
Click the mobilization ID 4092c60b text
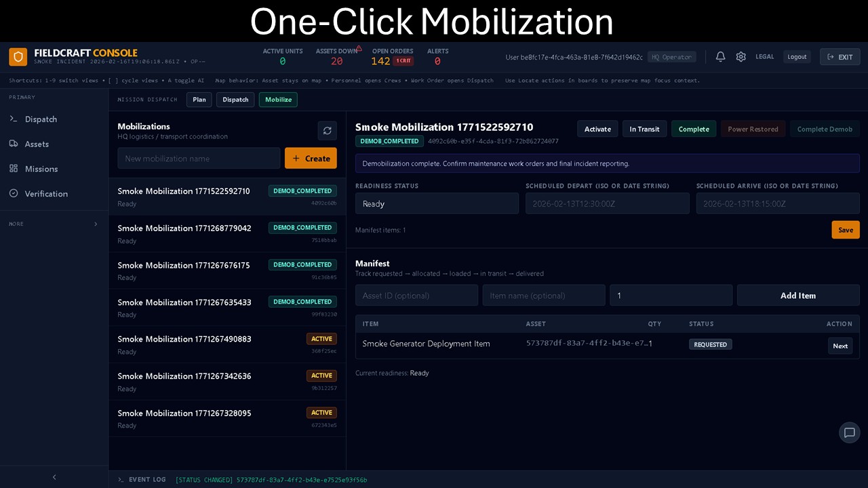(493, 141)
